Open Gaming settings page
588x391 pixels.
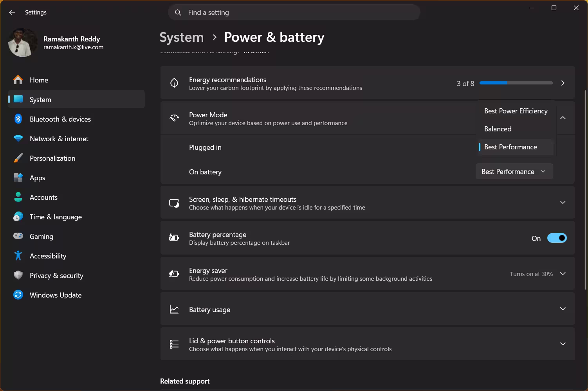(x=76, y=236)
